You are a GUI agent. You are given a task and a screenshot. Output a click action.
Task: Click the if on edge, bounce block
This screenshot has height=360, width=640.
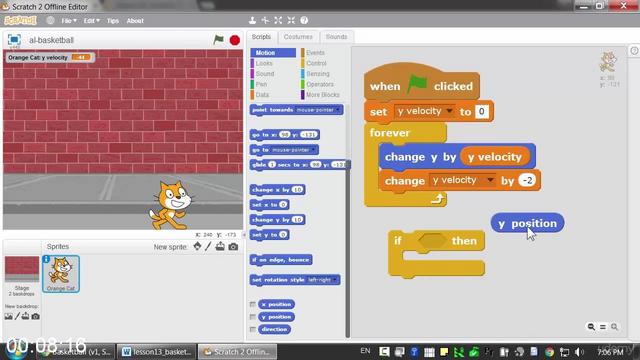tap(281, 260)
